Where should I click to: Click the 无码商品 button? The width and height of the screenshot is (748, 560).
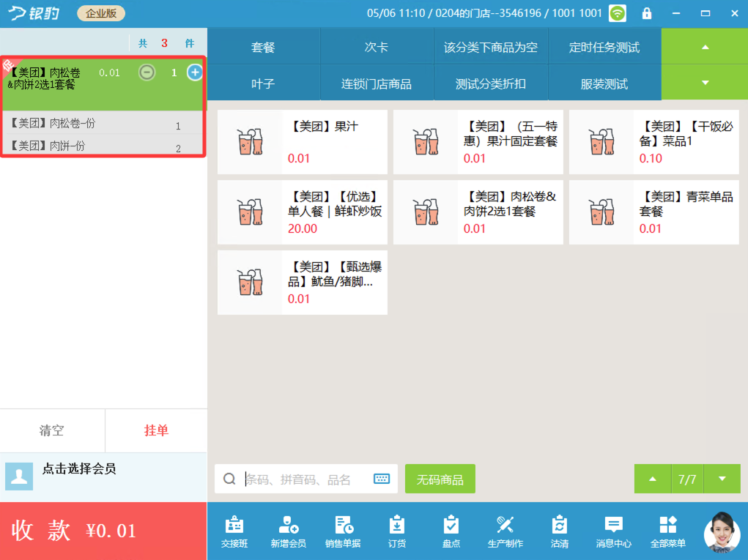point(440,479)
